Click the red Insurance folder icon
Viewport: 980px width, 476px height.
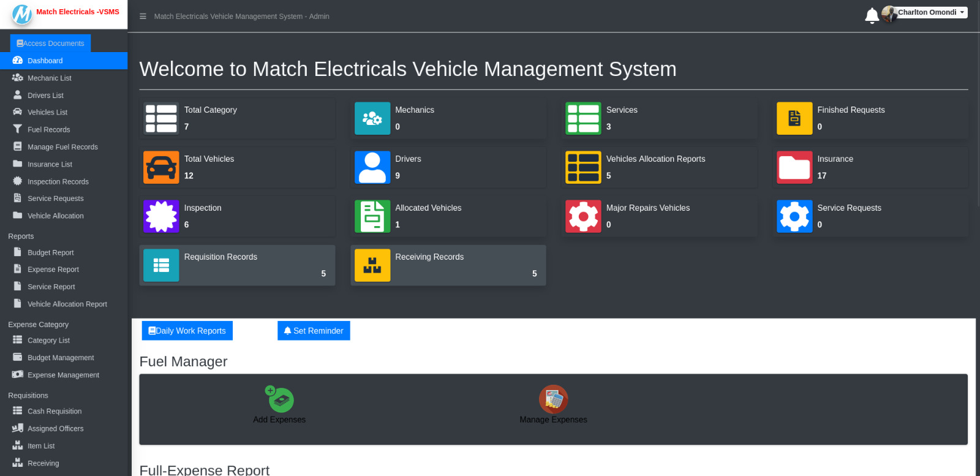point(794,167)
